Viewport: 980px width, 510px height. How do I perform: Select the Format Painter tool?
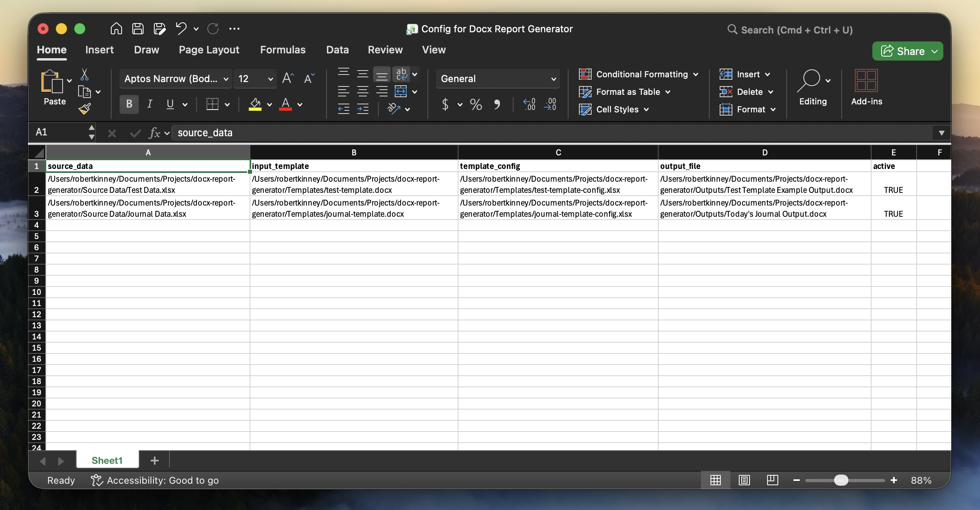pos(85,109)
